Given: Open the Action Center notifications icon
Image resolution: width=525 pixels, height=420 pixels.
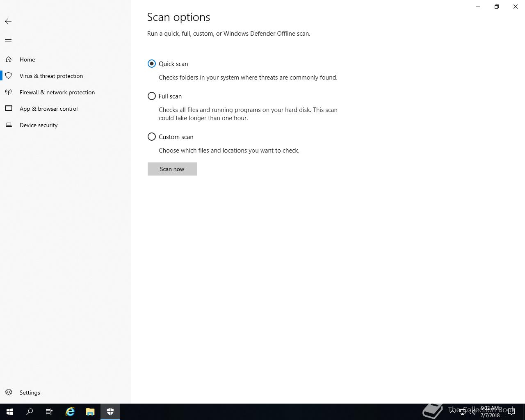Looking at the screenshot, I should 511,412.
